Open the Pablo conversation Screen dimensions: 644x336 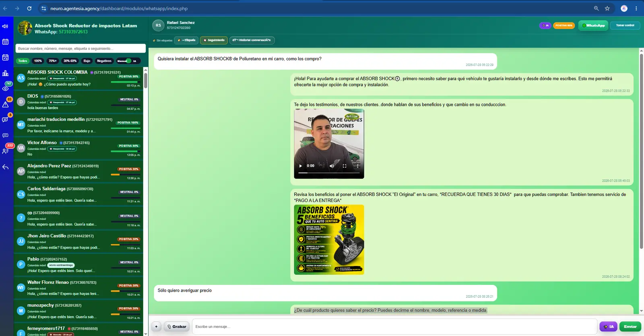[x=78, y=265]
